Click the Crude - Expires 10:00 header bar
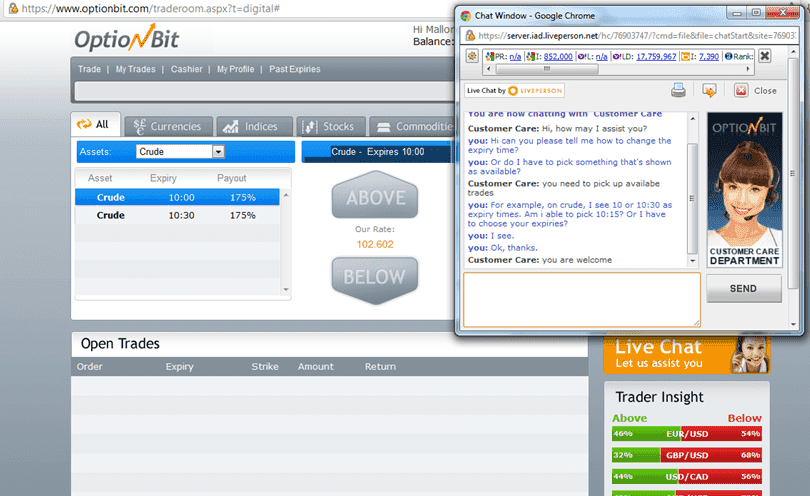This screenshot has width=810, height=496. click(x=377, y=151)
